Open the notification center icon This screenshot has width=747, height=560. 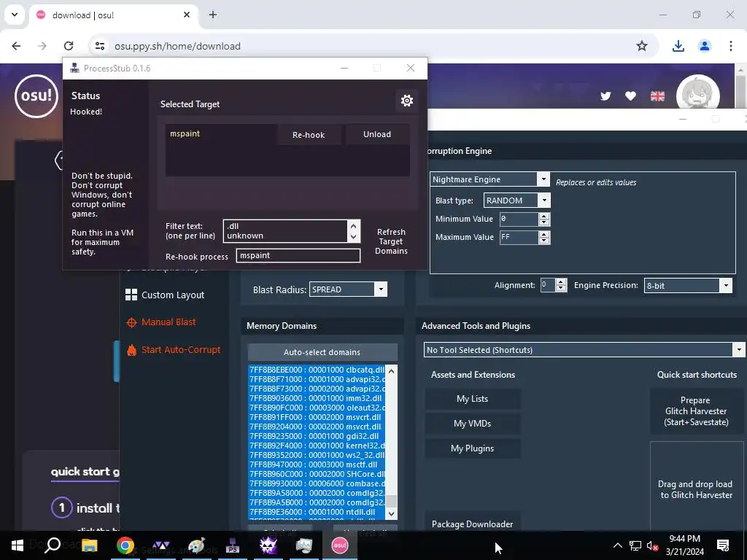(x=723, y=545)
